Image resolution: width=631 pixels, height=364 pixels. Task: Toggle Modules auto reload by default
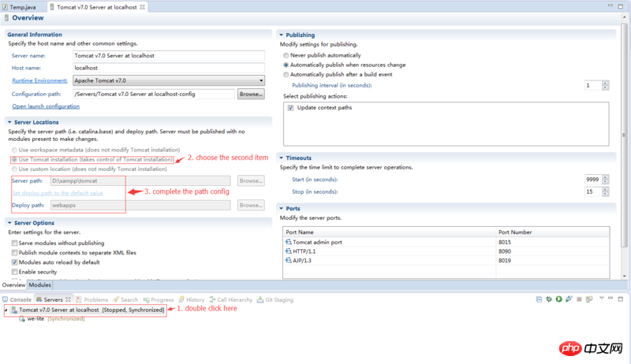tap(14, 262)
